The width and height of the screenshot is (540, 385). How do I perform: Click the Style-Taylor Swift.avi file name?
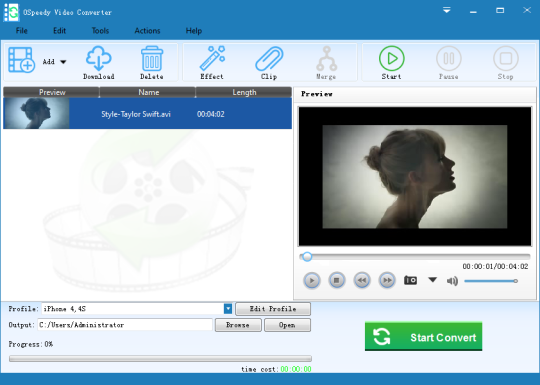tap(136, 114)
